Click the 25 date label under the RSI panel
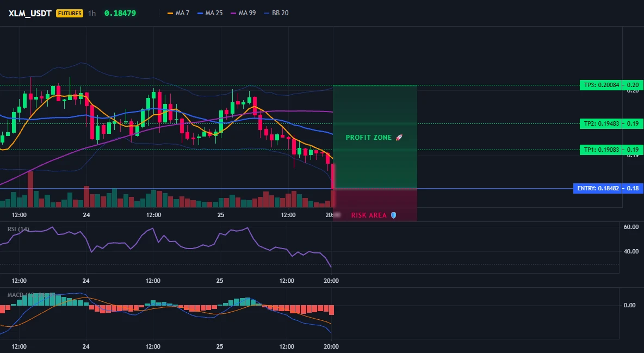The width and height of the screenshot is (644, 353). point(220,281)
